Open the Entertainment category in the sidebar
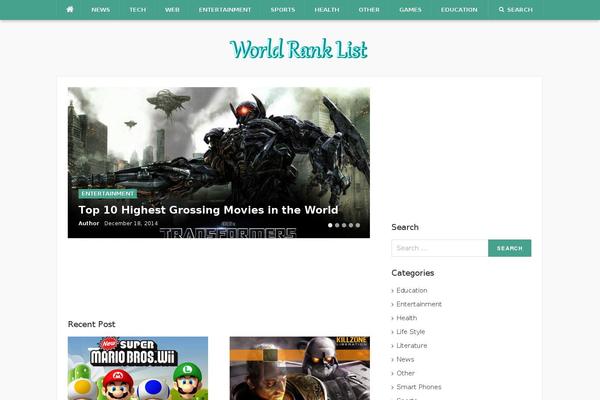Viewport: 600px width, 400px height. [419, 304]
